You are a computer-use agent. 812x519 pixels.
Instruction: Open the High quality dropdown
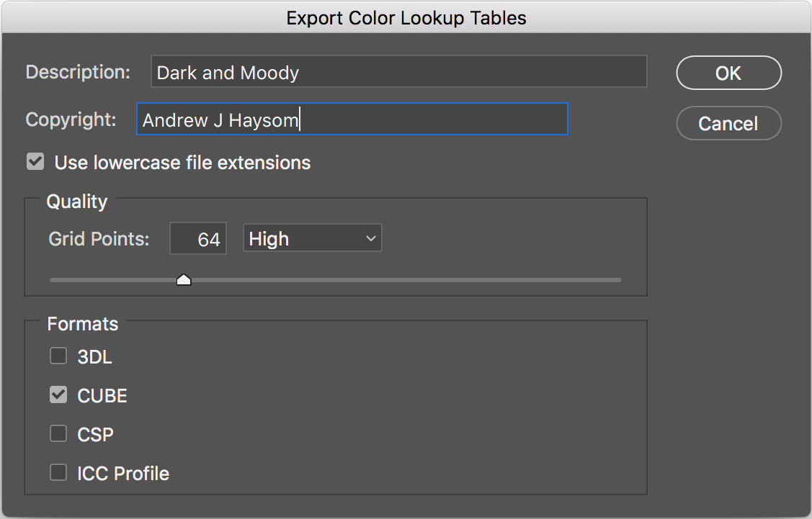pyautogui.click(x=312, y=239)
